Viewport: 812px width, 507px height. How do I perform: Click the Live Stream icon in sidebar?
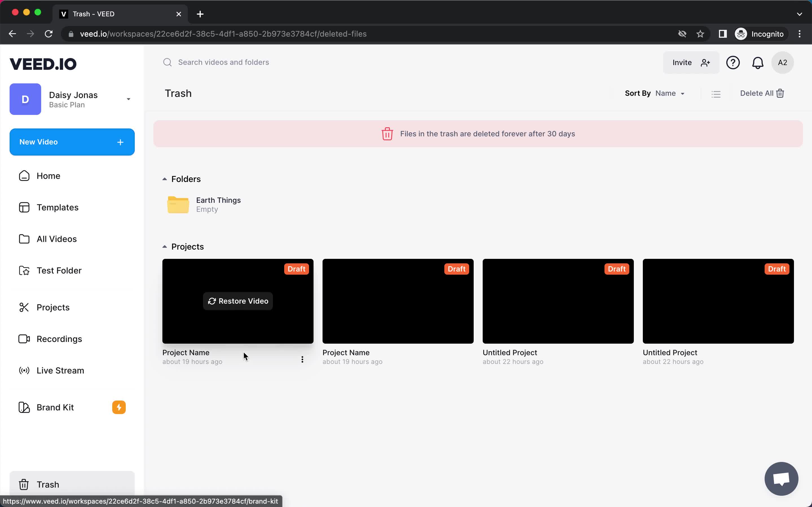tap(23, 370)
